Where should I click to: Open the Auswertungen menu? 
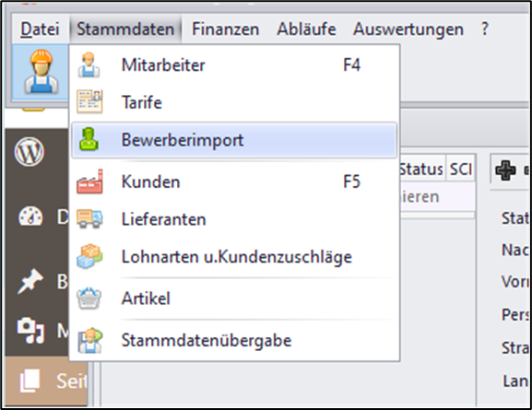coord(408,29)
